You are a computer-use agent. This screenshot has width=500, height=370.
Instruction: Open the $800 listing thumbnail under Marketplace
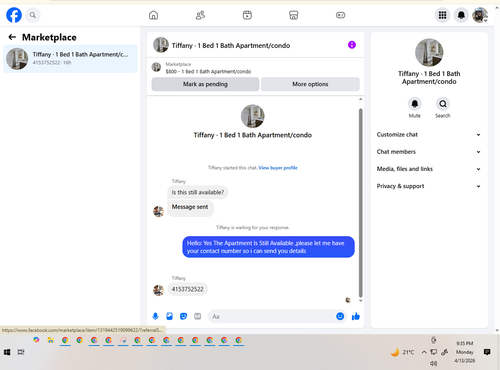click(156, 67)
